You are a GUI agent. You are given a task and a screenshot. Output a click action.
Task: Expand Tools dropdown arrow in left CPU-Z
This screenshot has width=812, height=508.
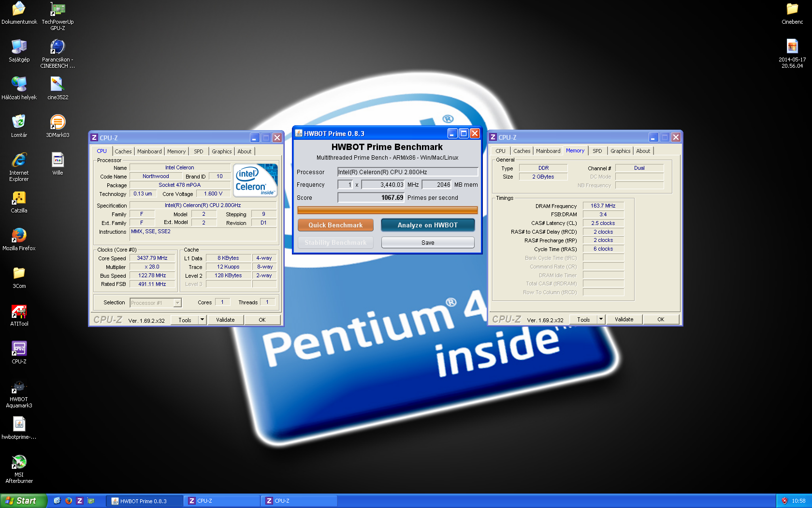point(203,320)
